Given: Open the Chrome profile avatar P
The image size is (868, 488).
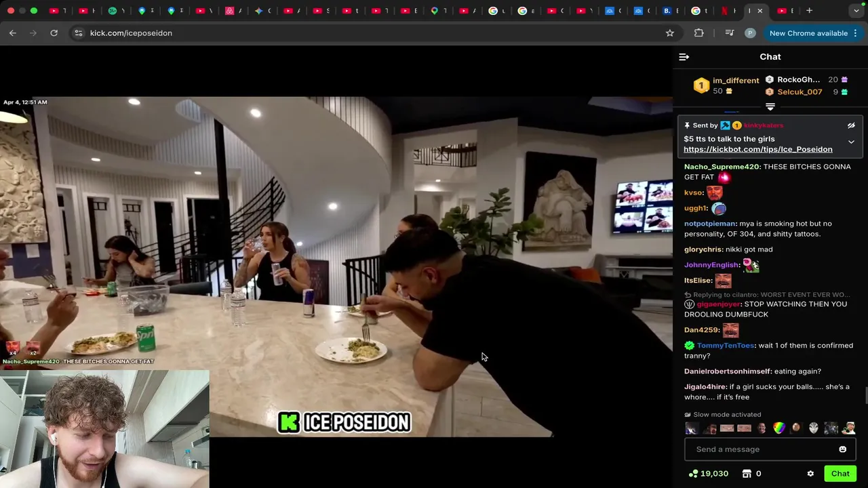Looking at the screenshot, I should [x=750, y=33].
